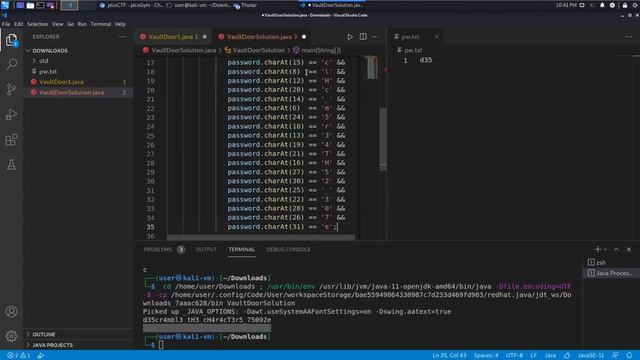Split the editor right
The height and width of the screenshot is (360, 640).
pos(363,37)
